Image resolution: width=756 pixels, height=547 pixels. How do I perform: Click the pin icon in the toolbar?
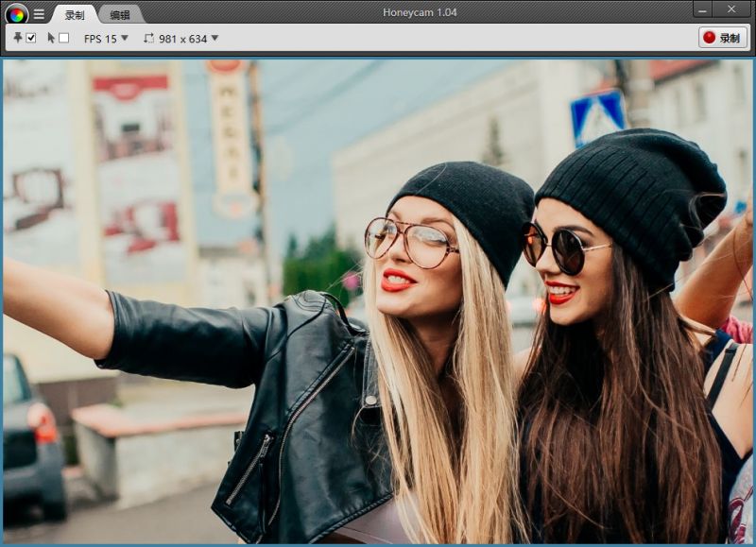pyautogui.click(x=18, y=38)
